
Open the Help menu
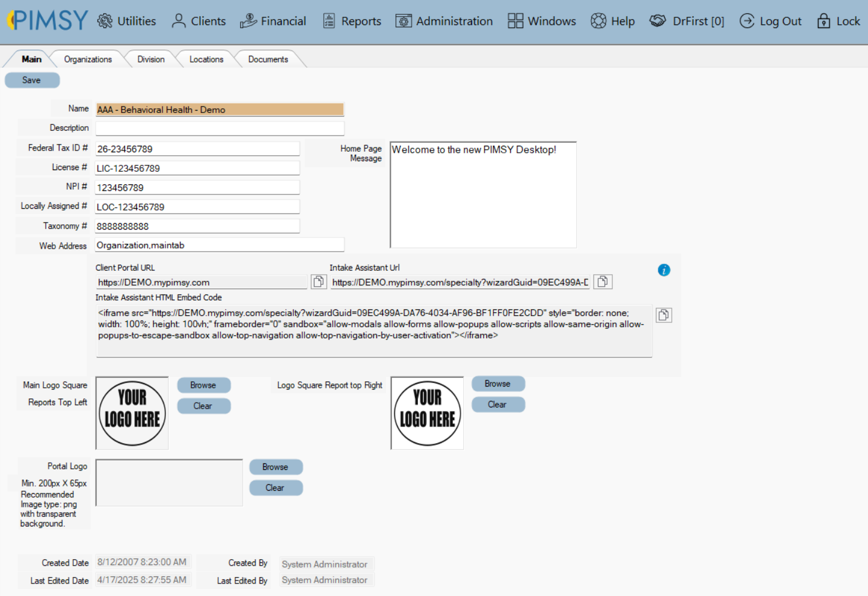tap(612, 21)
